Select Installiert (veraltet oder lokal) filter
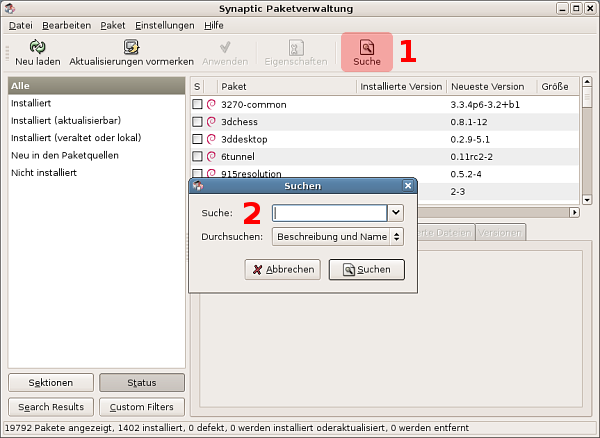 point(96,138)
